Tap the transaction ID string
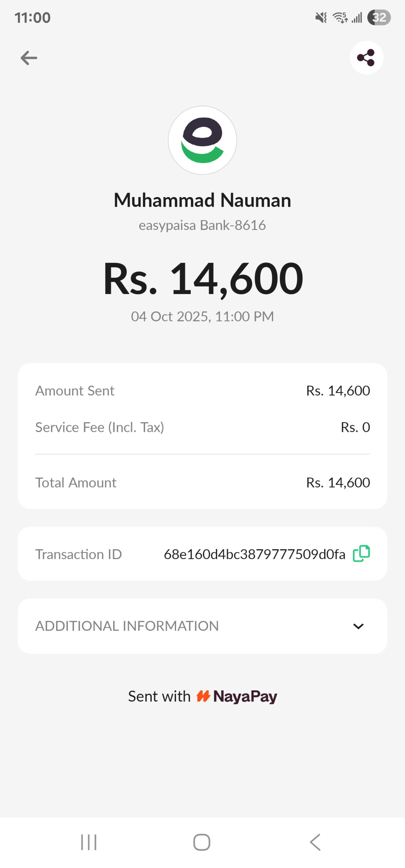Image resolution: width=405 pixels, height=868 pixels. pos(254,554)
